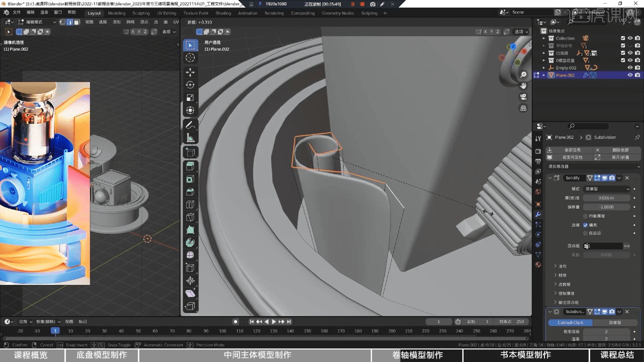Select the Cursor tool
The height and width of the screenshot is (362, 644).
click(190, 58)
